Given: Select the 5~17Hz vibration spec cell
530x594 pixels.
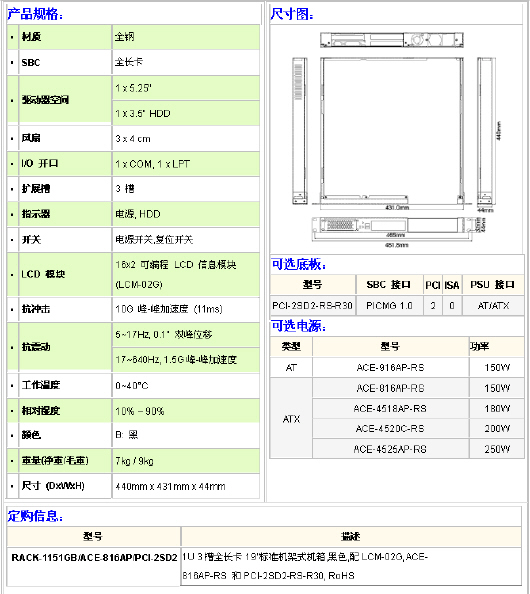Looking at the screenshot, I should pos(186,335).
